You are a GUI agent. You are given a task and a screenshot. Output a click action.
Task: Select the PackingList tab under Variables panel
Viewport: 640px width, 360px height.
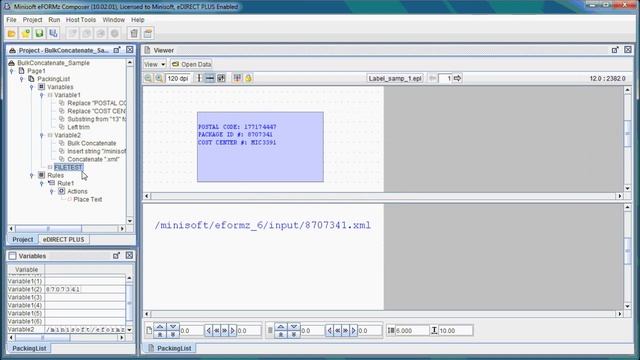tap(29, 348)
